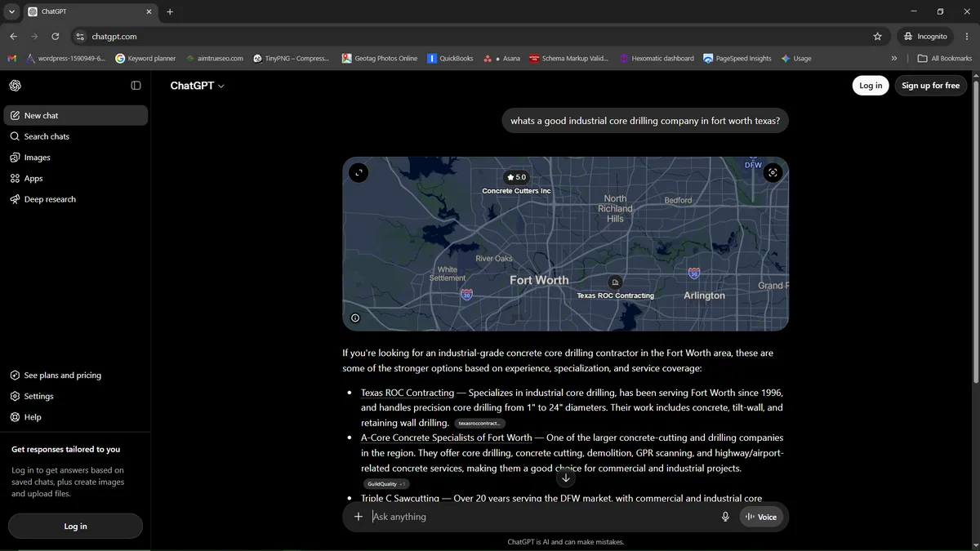Toggle the ChatGPT sidebar panel icon
The height and width of the screenshot is (551, 980).
136,86
